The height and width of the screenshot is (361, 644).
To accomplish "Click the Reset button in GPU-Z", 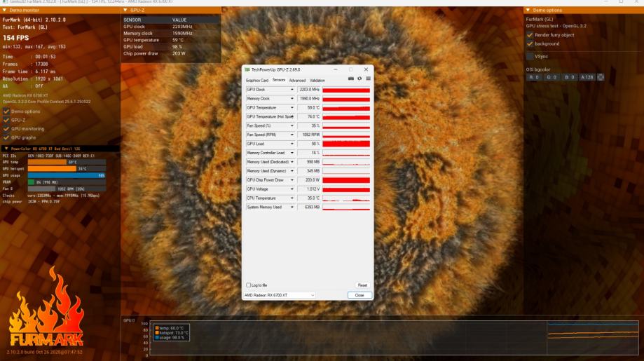I will coord(362,285).
